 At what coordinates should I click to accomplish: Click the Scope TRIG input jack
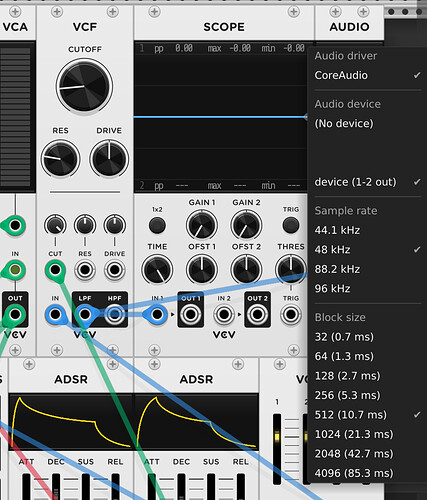pos(291,314)
